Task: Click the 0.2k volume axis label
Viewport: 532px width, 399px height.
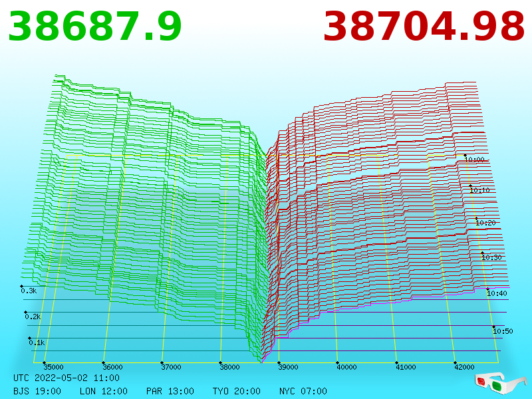Action: (33, 317)
